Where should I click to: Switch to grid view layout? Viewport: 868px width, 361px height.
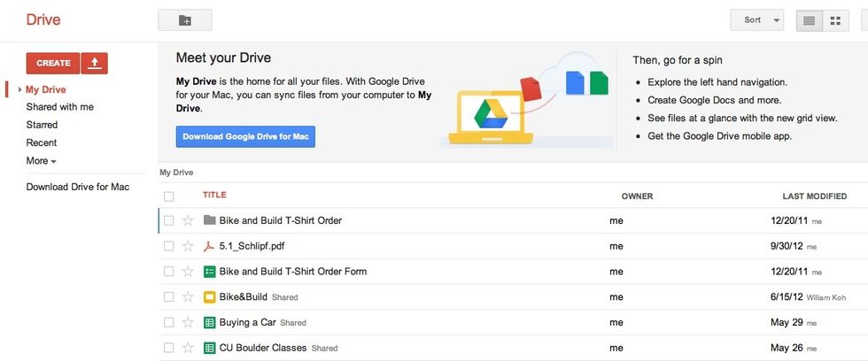tap(835, 19)
